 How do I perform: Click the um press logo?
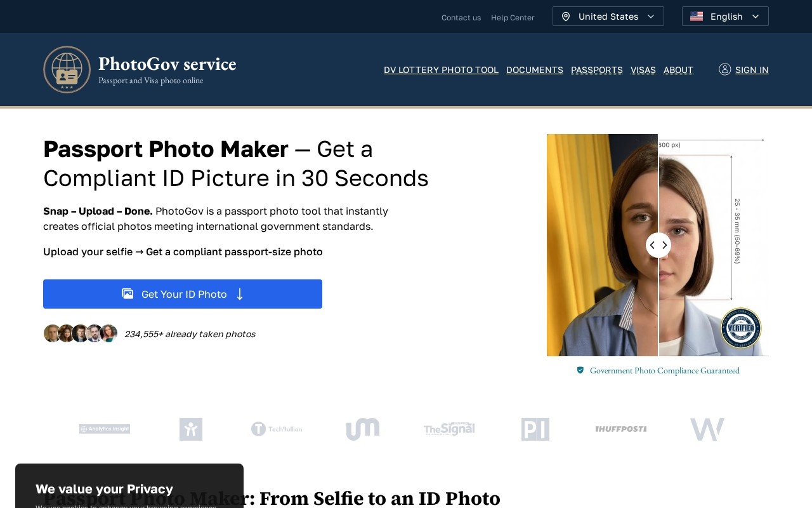click(x=363, y=429)
